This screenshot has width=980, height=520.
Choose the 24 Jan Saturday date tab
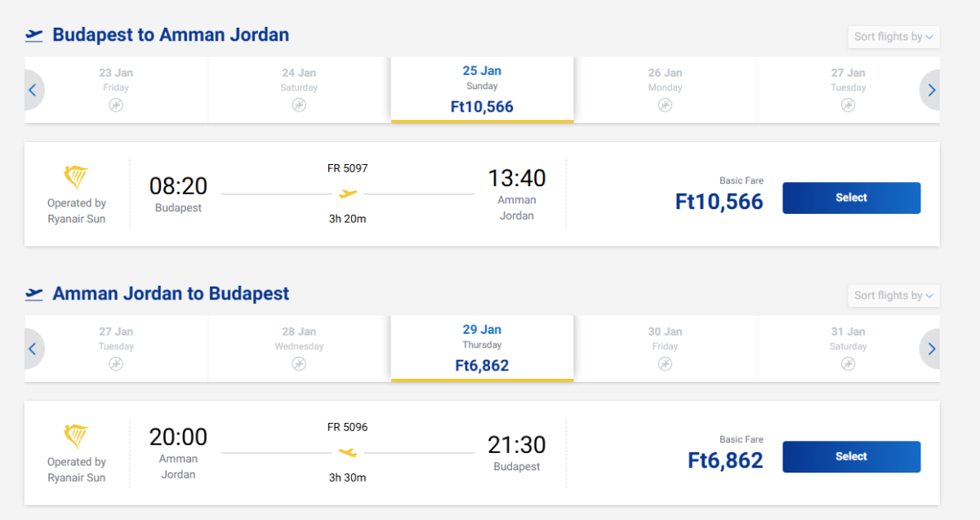tap(299, 90)
